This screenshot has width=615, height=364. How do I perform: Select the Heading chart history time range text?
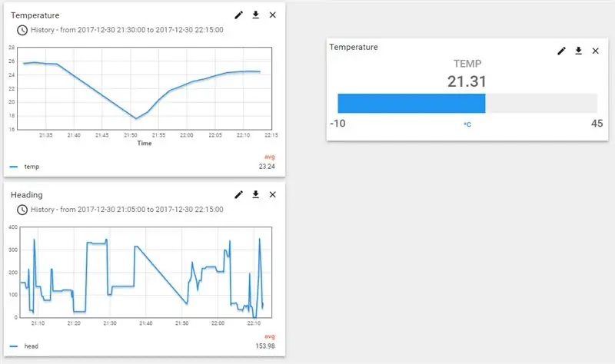127,209
